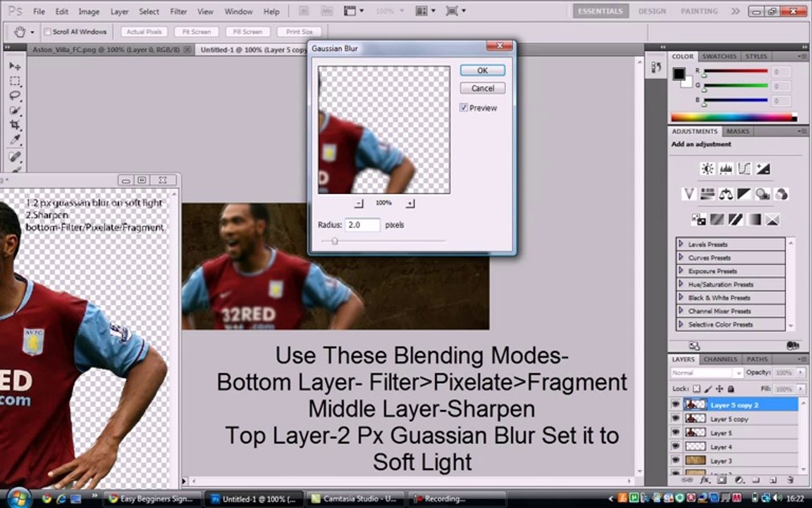Toggle lock all for layer
The image size is (812, 508).
(x=731, y=389)
